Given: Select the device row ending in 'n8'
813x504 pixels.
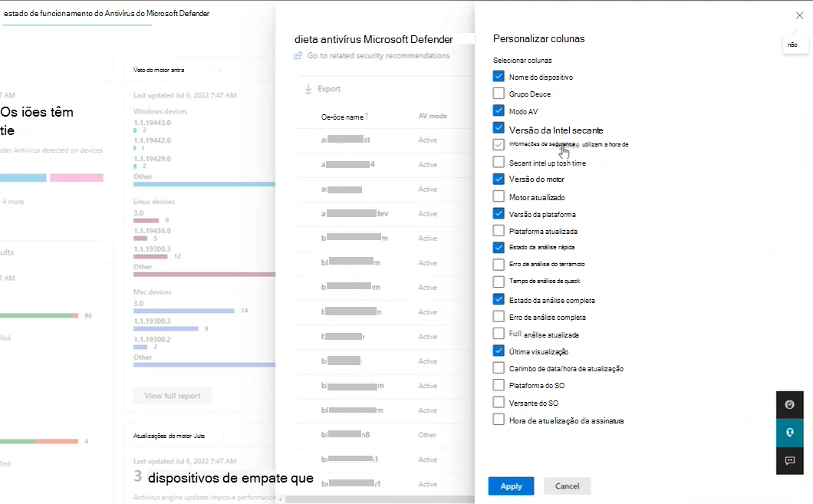Looking at the screenshot, I should tap(383, 435).
